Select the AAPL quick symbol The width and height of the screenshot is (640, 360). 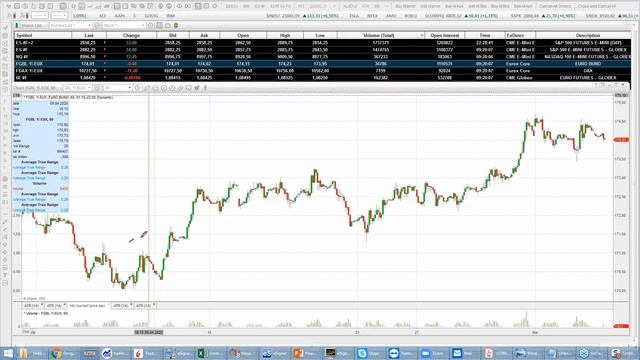click(120, 16)
